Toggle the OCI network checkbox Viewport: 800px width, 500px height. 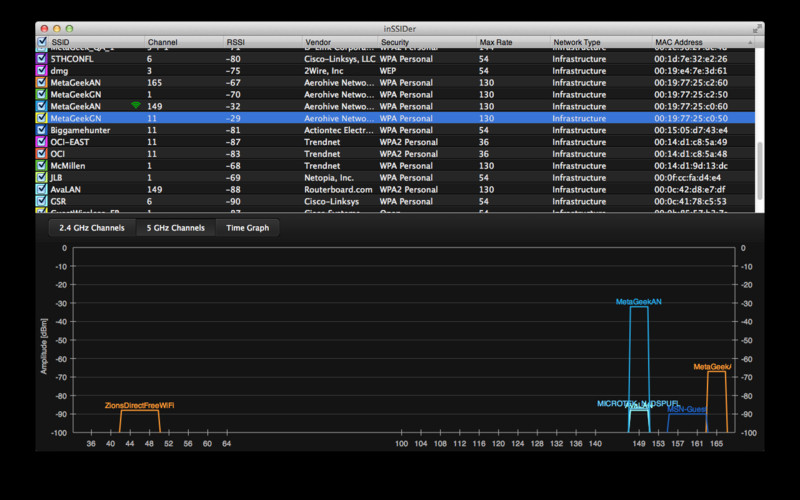tap(41, 154)
